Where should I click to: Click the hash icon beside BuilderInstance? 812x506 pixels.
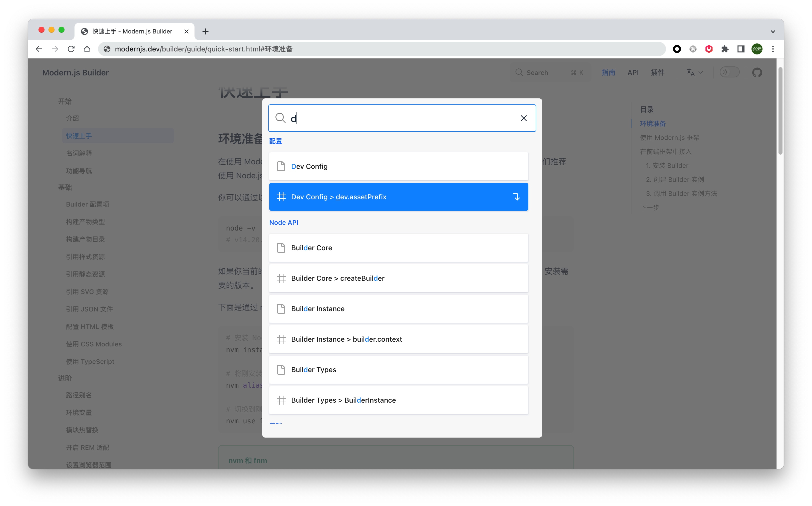tap(281, 400)
